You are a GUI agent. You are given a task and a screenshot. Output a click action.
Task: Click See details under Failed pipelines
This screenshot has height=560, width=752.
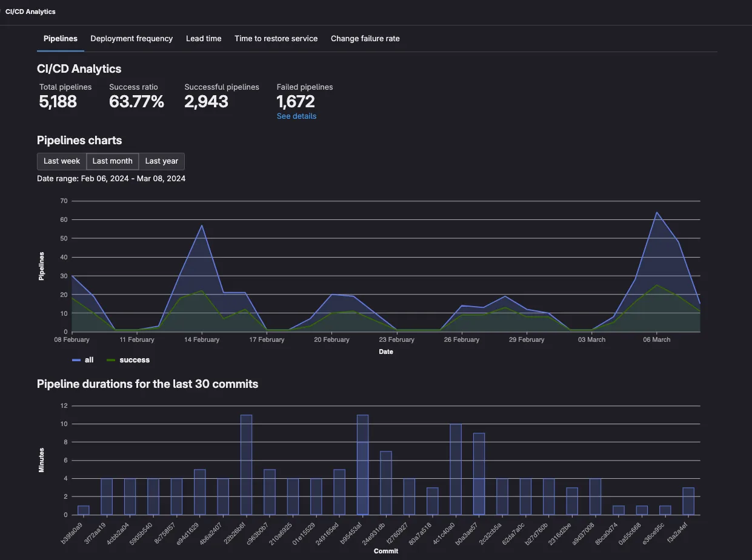tap(296, 116)
